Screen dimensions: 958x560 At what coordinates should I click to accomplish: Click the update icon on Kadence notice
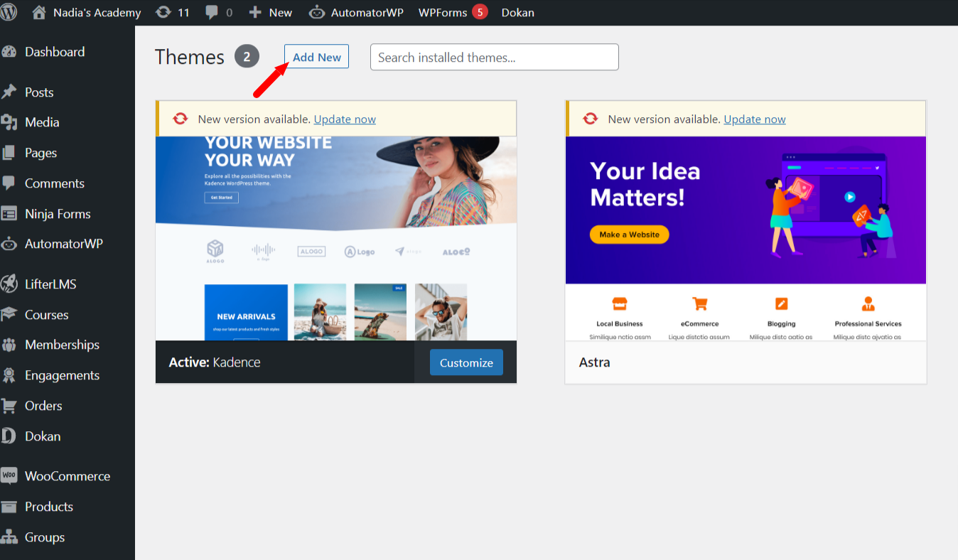(181, 119)
